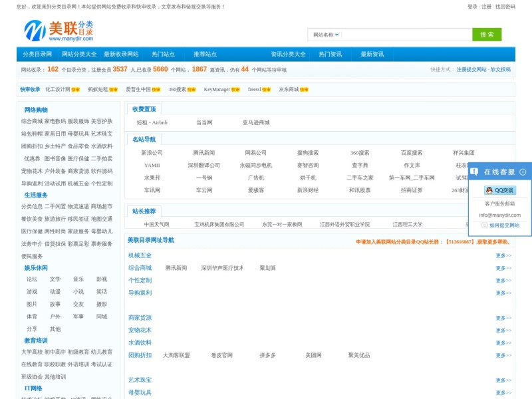Open the 深圳翻译公司 link
The height and width of the screenshot is (399, 532).
click(204, 166)
